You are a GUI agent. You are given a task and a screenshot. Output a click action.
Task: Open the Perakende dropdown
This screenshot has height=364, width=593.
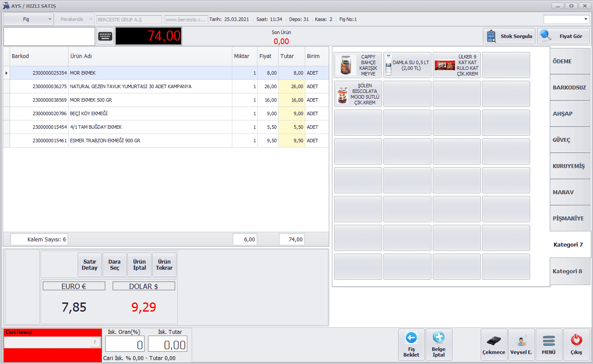point(75,19)
